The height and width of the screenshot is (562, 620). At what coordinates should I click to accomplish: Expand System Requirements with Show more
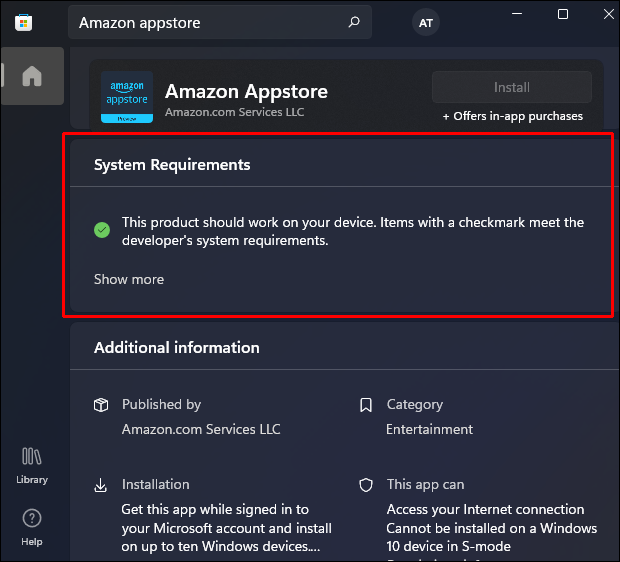coord(129,279)
